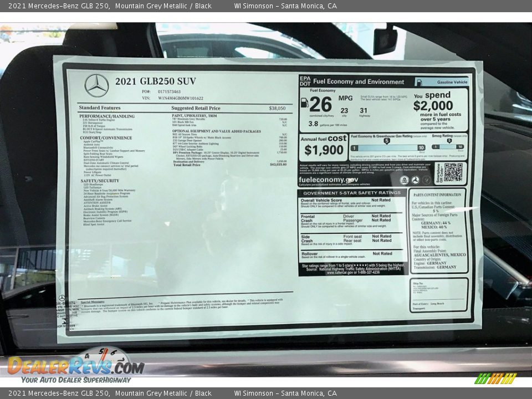Click bottom caption 'WI Simonson - Santa Monica, CA'
Screen dimensions: 532x399
click(285, 393)
